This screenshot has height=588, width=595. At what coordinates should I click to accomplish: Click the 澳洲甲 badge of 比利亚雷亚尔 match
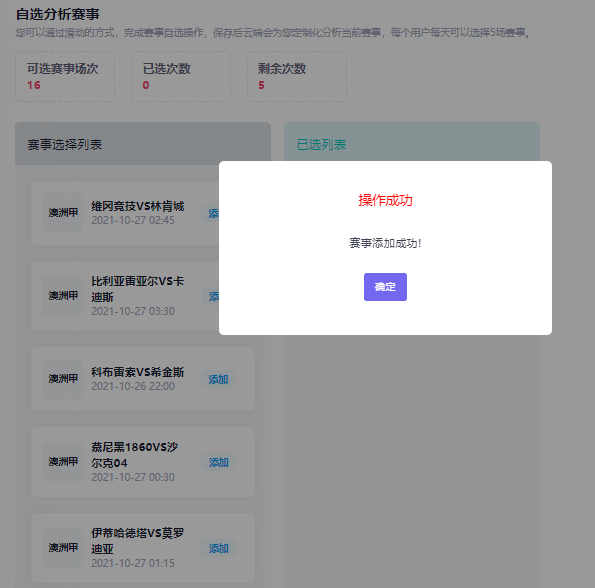point(63,296)
